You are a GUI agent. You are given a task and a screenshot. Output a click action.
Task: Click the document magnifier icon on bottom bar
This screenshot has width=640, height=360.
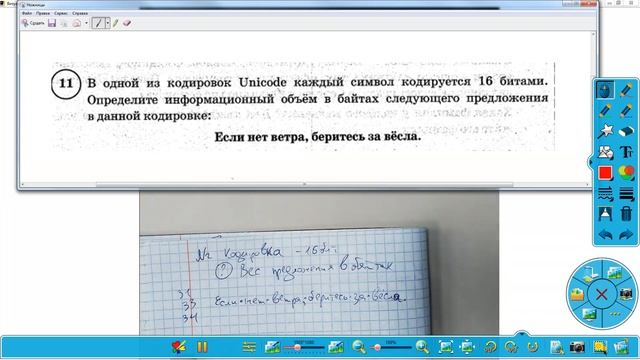[556, 347]
